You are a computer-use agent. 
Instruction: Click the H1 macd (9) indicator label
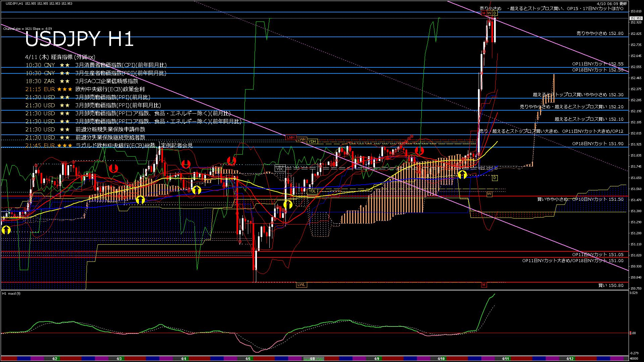coord(11,294)
